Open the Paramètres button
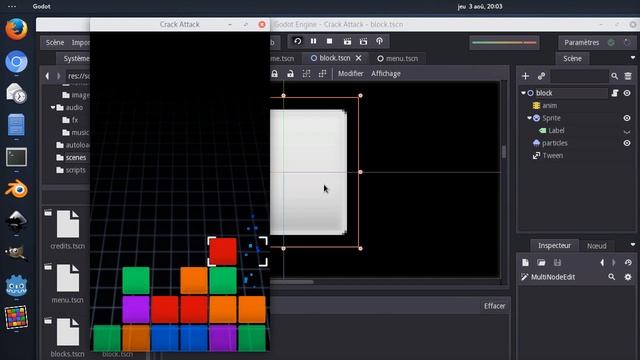 pos(582,42)
